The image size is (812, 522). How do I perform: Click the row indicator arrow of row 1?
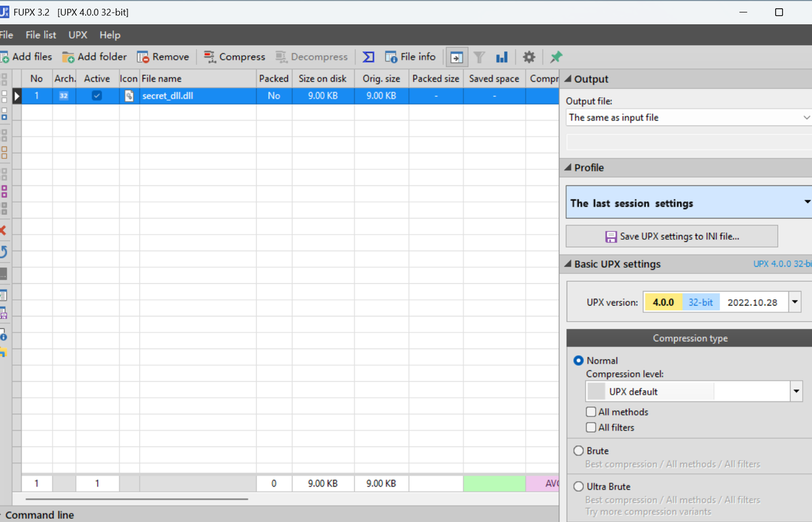[17, 96]
